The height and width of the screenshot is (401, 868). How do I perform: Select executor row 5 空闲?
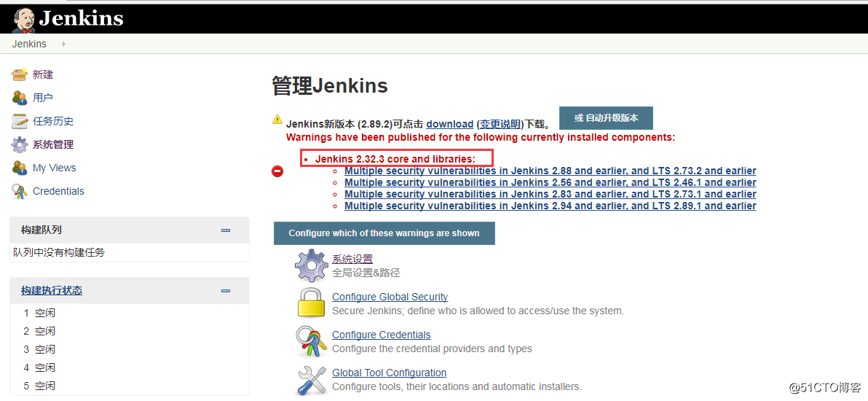[x=130, y=386]
